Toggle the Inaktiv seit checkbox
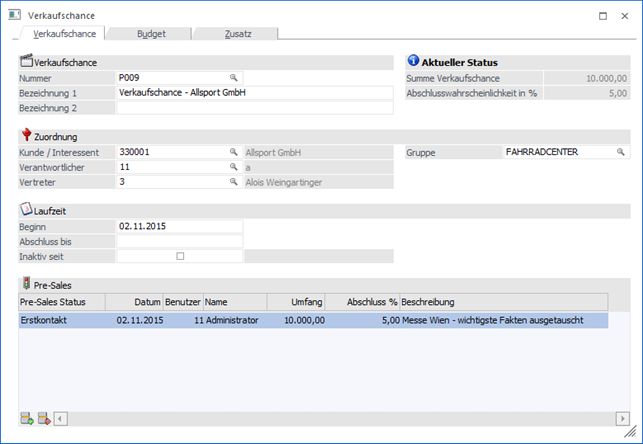The width and height of the screenshot is (643, 444). tap(180, 256)
